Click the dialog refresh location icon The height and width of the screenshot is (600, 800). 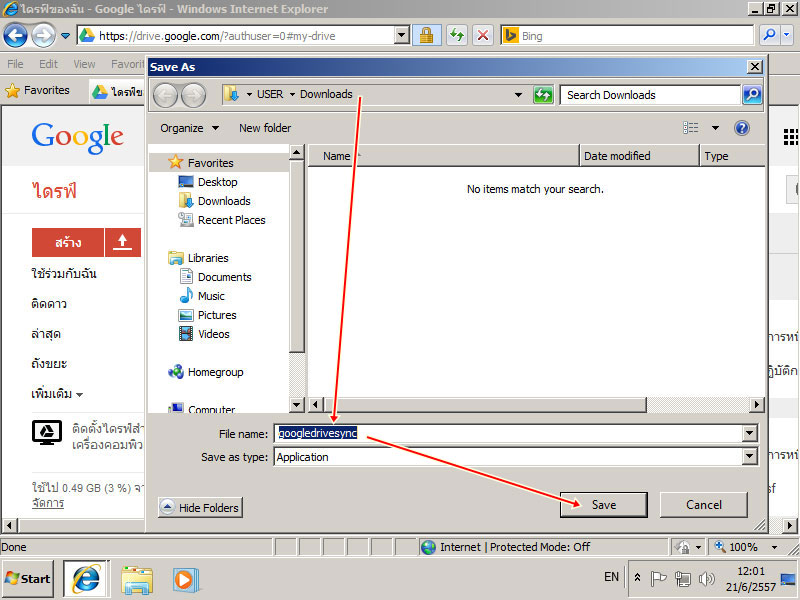(x=543, y=95)
